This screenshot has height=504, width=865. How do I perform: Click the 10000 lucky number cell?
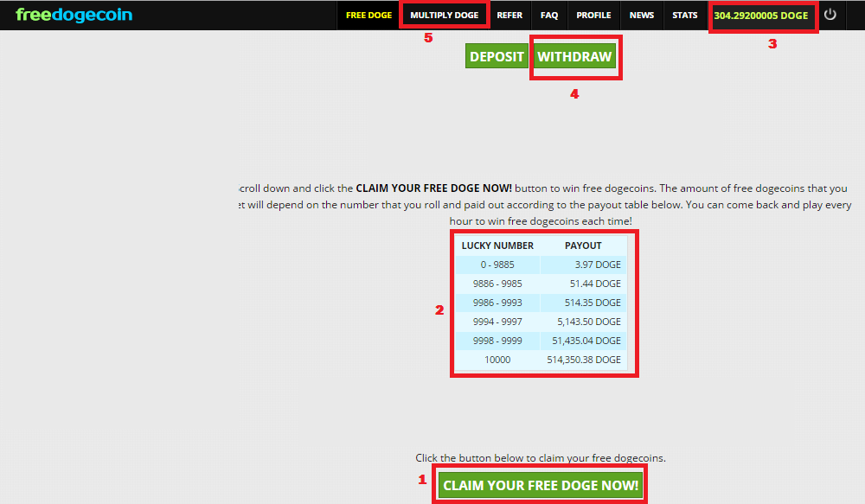pos(497,360)
